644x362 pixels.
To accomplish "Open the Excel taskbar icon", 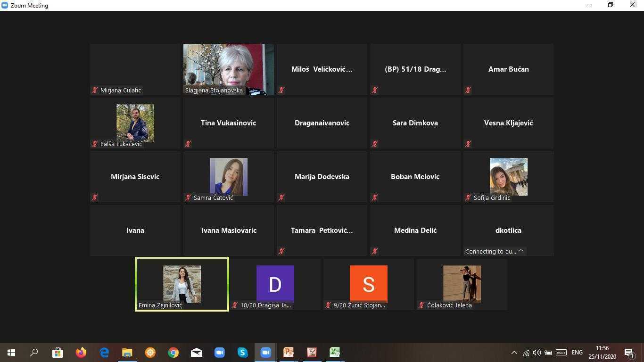I will 335,352.
